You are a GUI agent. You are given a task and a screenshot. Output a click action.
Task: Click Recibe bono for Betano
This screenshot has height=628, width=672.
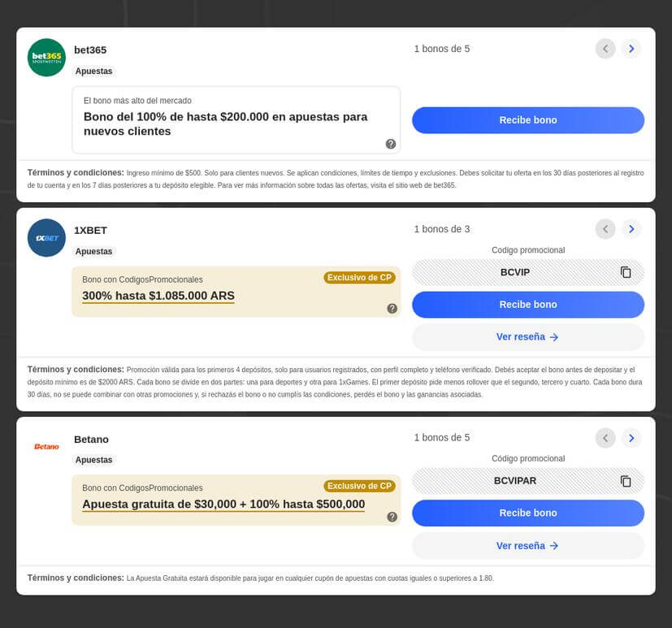click(528, 513)
